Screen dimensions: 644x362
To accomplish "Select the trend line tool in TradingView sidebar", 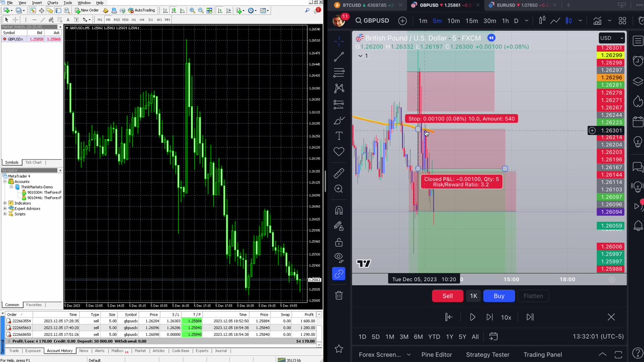I will [x=339, y=56].
